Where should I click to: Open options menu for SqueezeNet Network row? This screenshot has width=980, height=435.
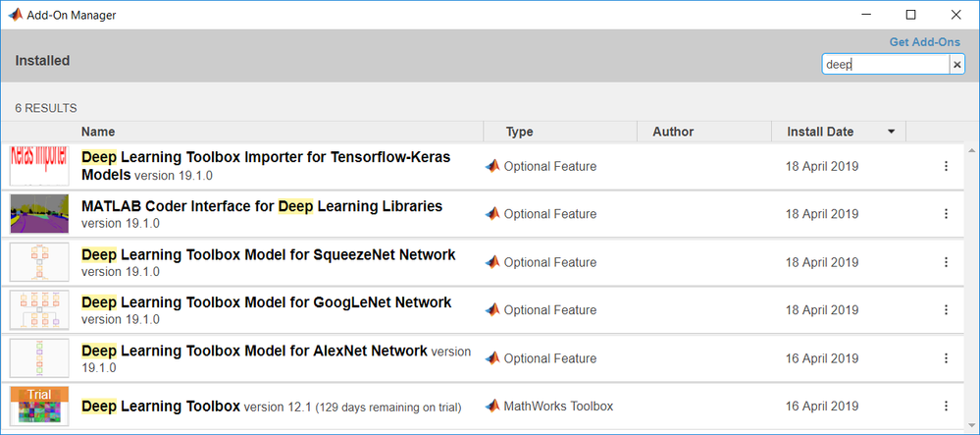click(x=946, y=262)
